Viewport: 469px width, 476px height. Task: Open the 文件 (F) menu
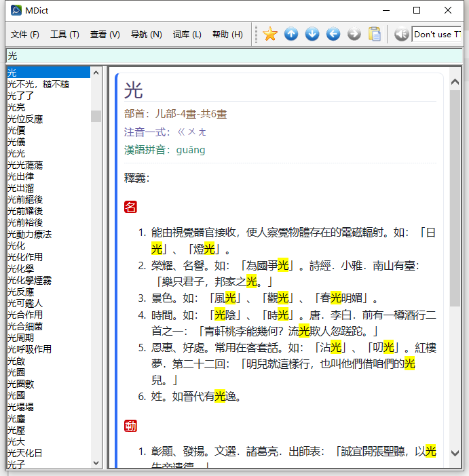coord(25,35)
